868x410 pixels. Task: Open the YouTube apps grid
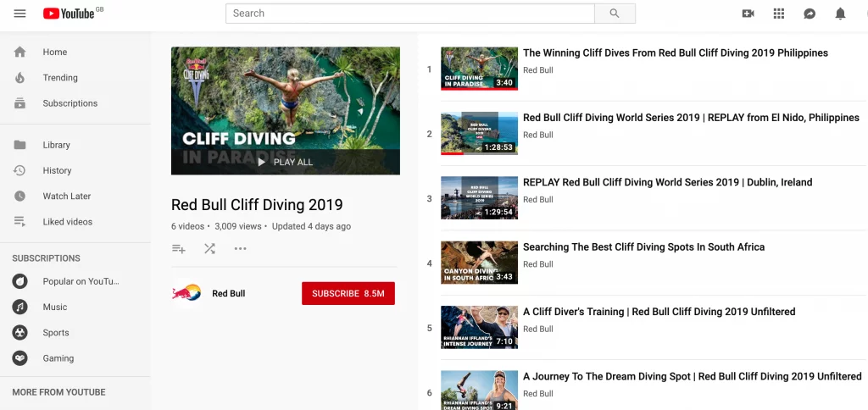779,14
